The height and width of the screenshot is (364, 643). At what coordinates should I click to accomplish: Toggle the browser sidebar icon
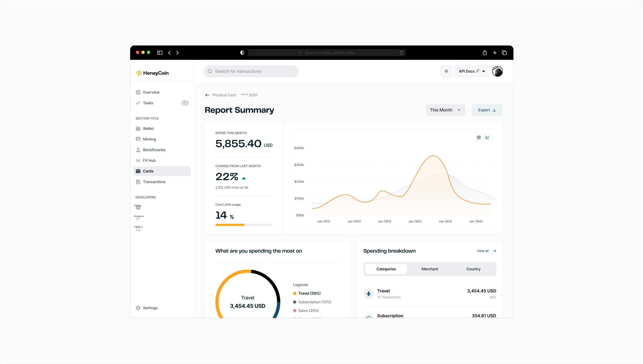tap(160, 53)
